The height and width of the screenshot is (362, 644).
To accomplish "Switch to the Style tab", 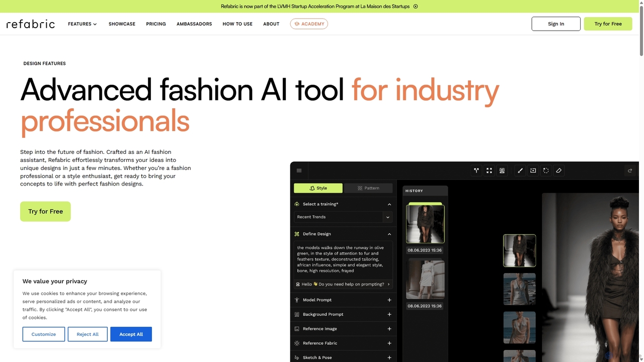I will (x=318, y=188).
